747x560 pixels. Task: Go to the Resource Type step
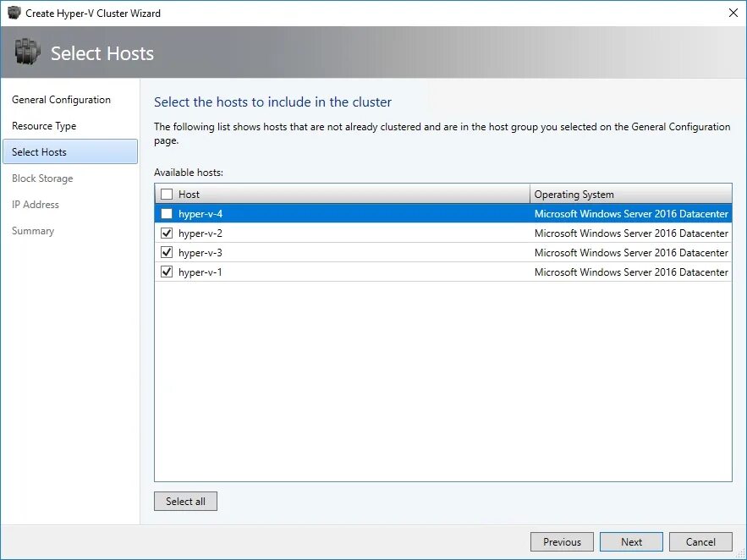coord(44,126)
